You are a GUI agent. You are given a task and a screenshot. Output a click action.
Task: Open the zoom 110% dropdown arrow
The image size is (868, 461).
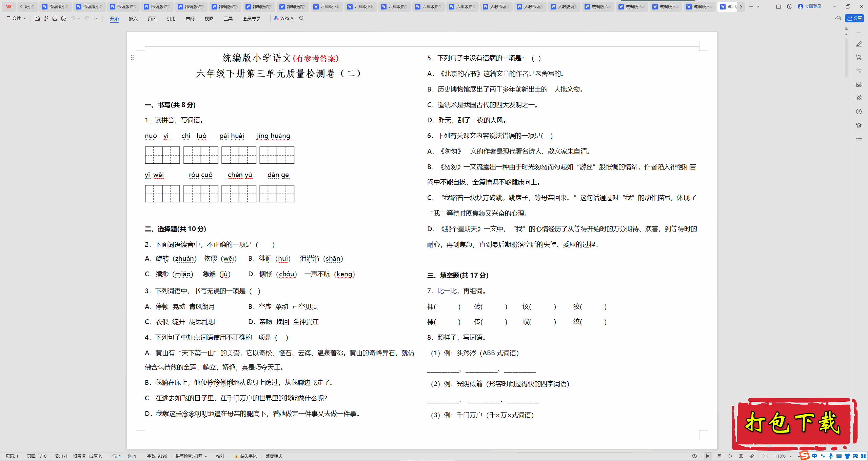click(x=790, y=456)
